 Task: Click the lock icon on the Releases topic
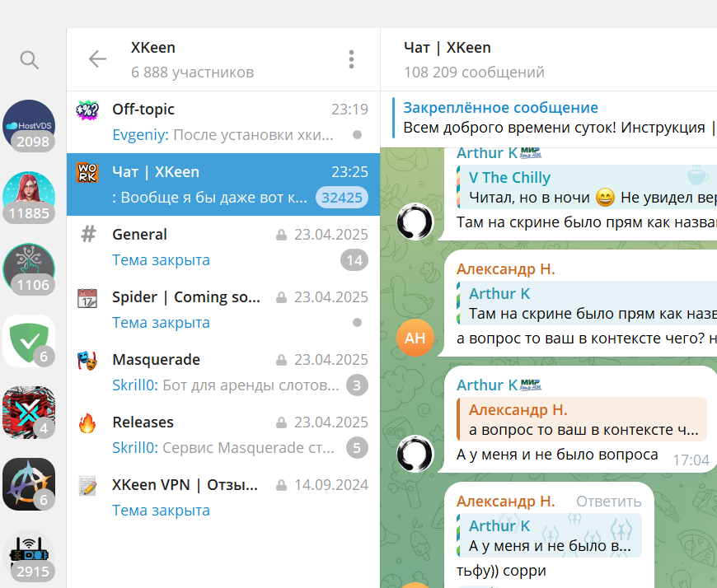(x=281, y=422)
